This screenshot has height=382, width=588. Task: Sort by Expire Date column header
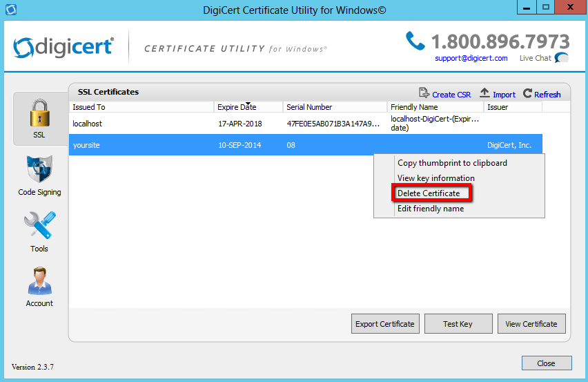[248, 107]
